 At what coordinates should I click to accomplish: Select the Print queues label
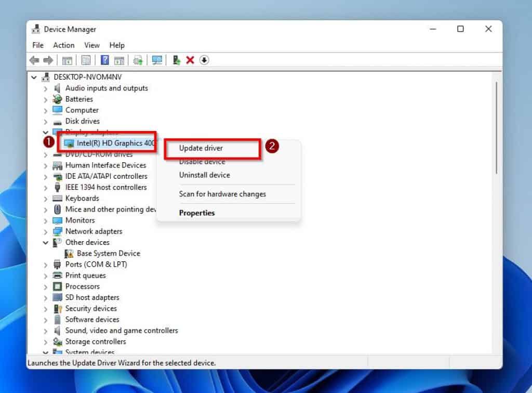pyautogui.click(x=86, y=276)
